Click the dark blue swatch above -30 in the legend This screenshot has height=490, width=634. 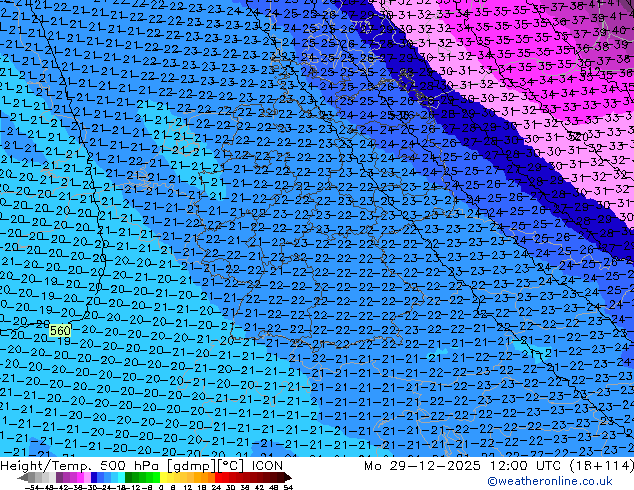(94, 477)
